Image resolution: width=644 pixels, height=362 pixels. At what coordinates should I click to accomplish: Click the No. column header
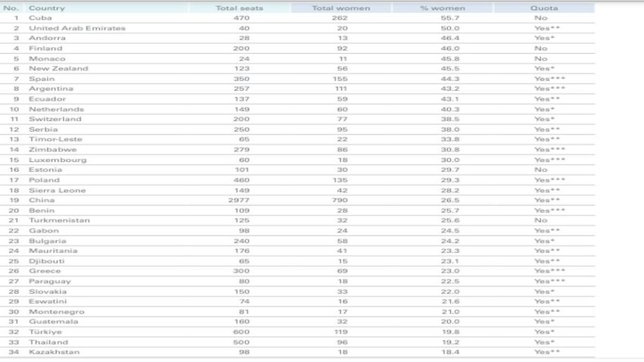[x=11, y=8]
